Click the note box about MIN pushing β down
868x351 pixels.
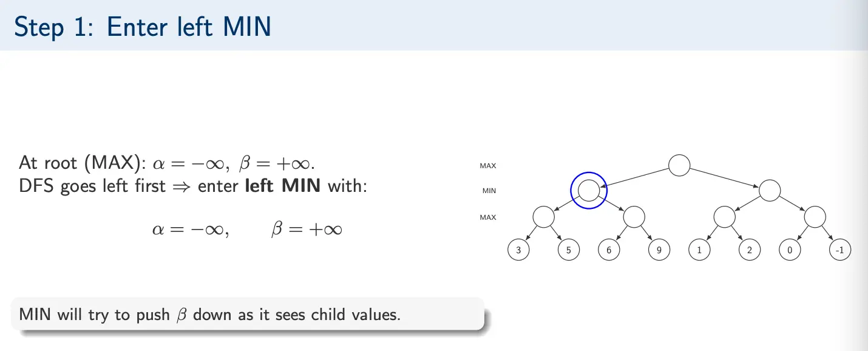tap(248, 315)
